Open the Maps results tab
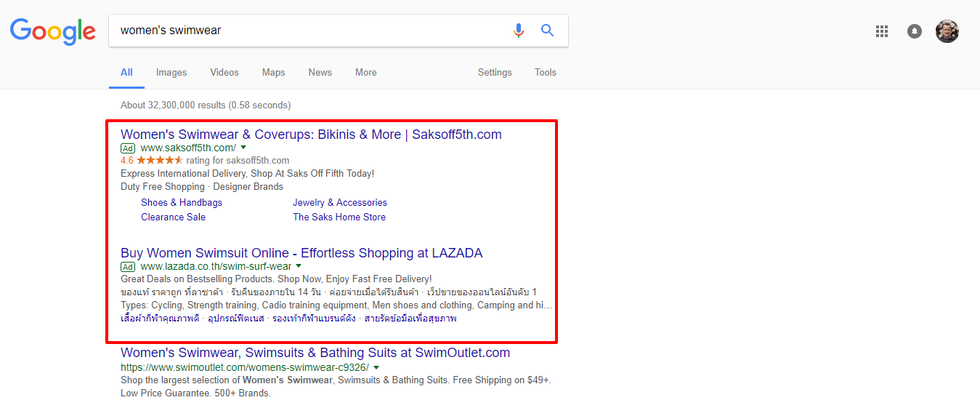This screenshot has width=980, height=416. 273,73
